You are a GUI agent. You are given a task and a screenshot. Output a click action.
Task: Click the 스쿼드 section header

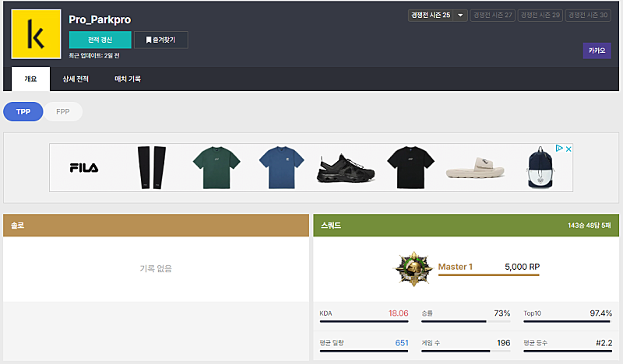point(466,226)
